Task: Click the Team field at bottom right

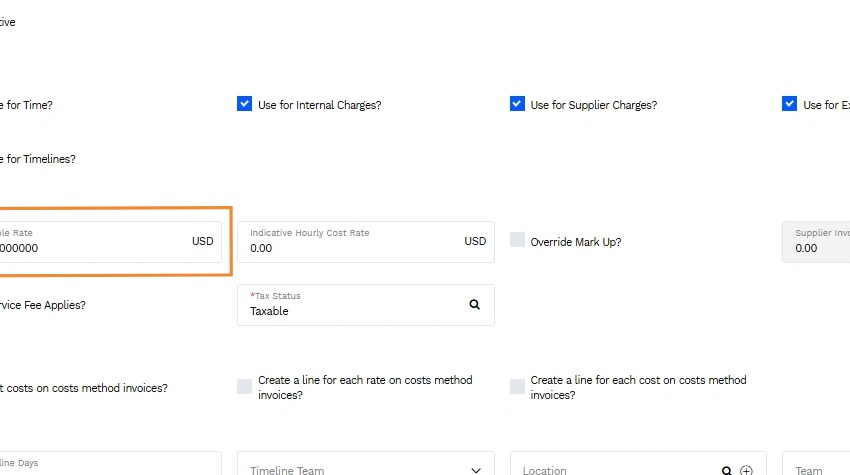Action: tap(816, 464)
